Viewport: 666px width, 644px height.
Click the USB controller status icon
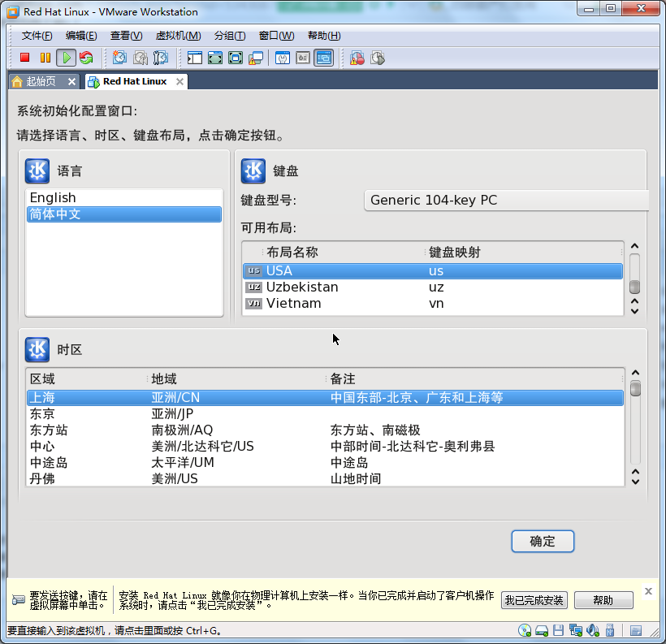(x=610, y=630)
